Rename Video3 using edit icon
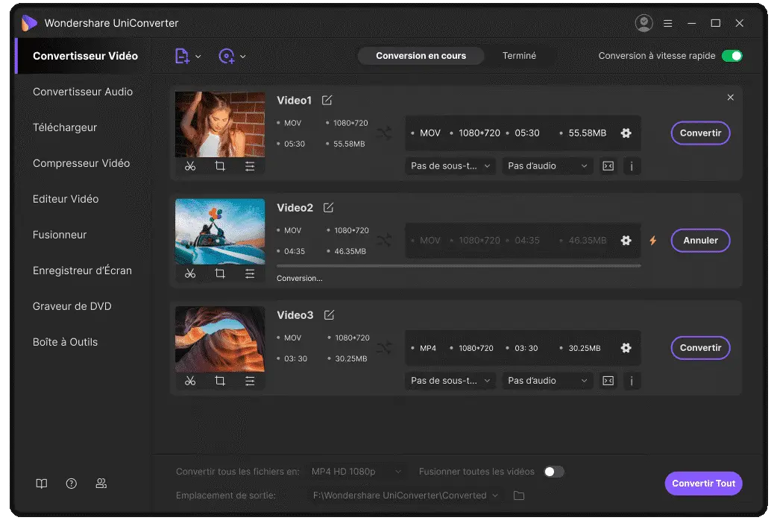 coord(329,315)
